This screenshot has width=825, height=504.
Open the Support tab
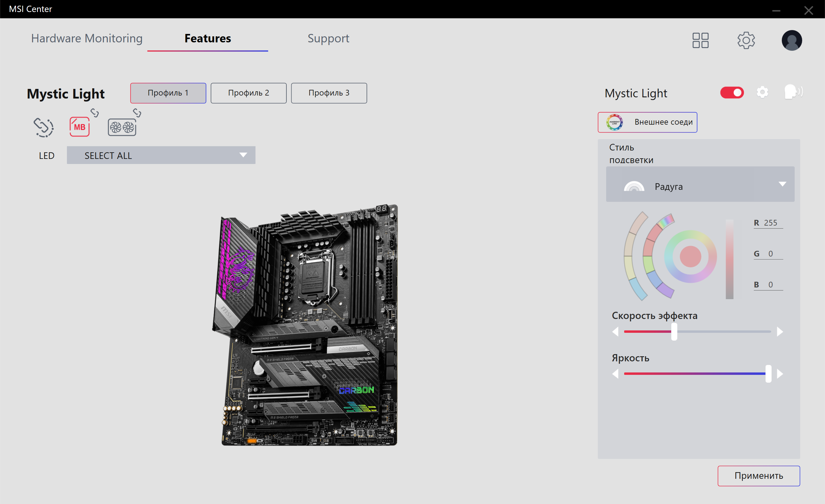[x=328, y=38]
